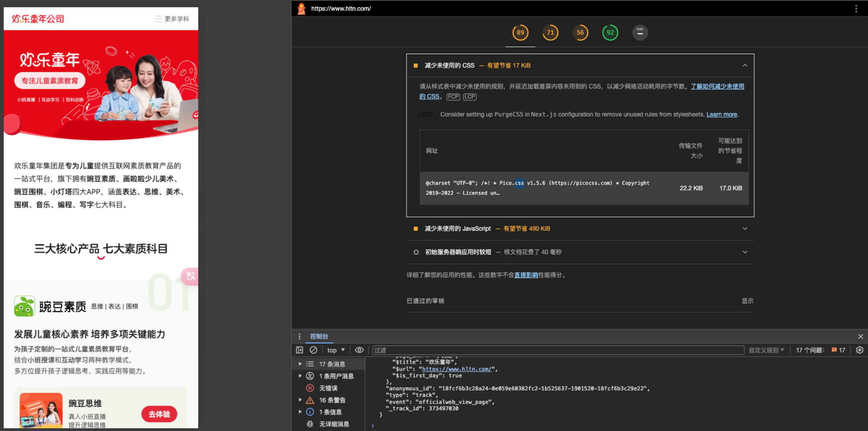Switch to the 控制台 tab

pyautogui.click(x=319, y=336)
